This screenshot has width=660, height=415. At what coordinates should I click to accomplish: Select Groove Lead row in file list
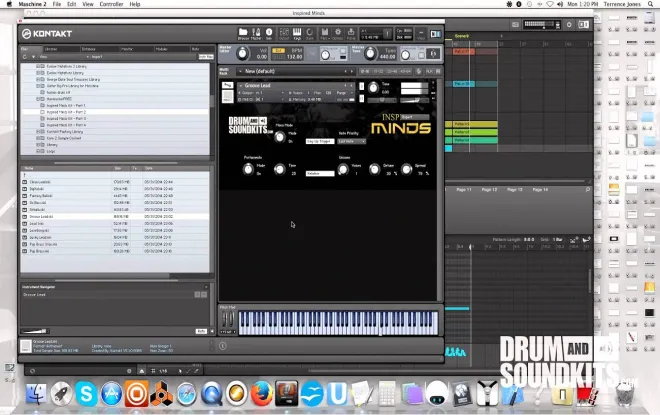click(115, 216)
